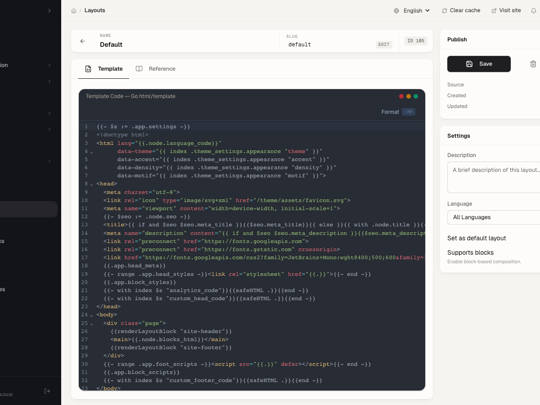540x405 pixels.
Task: Switch to the Template tab
Action: [104, 69]
